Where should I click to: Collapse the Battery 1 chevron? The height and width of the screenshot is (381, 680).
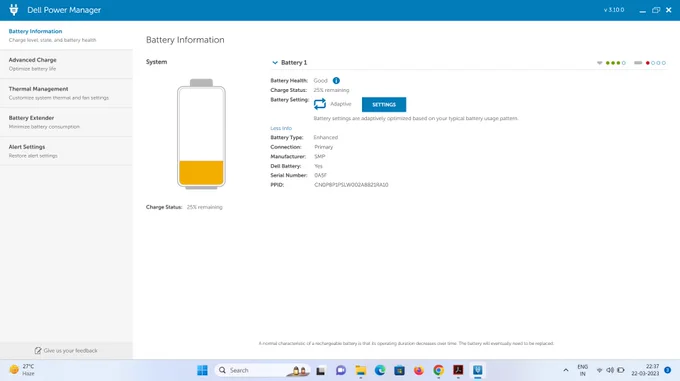coord(275,62)
